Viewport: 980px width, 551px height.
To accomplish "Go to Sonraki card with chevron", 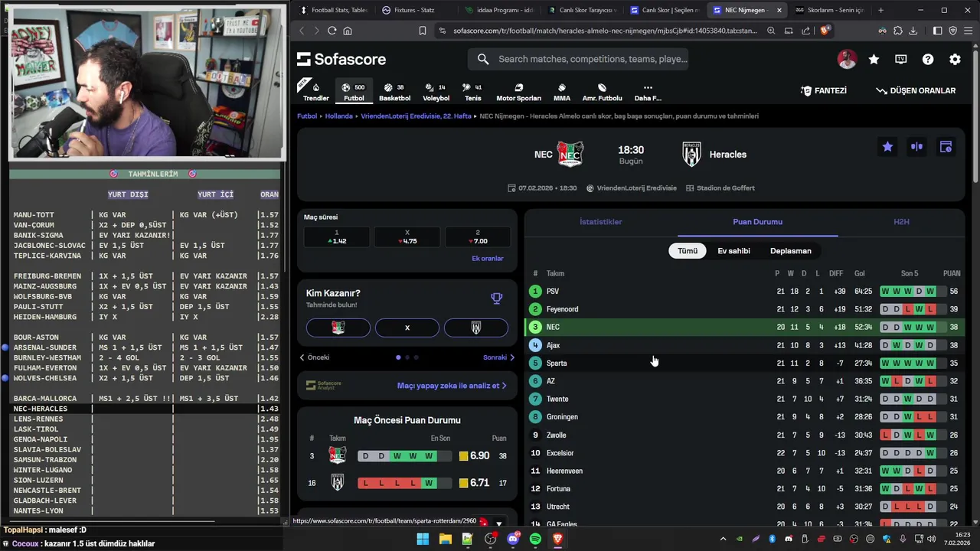I will tap(499, 357).
